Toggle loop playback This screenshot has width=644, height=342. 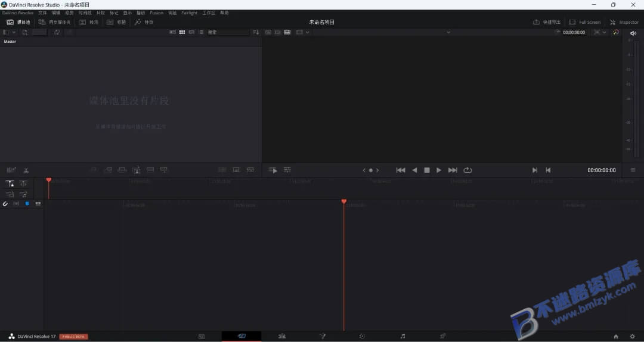467,170
